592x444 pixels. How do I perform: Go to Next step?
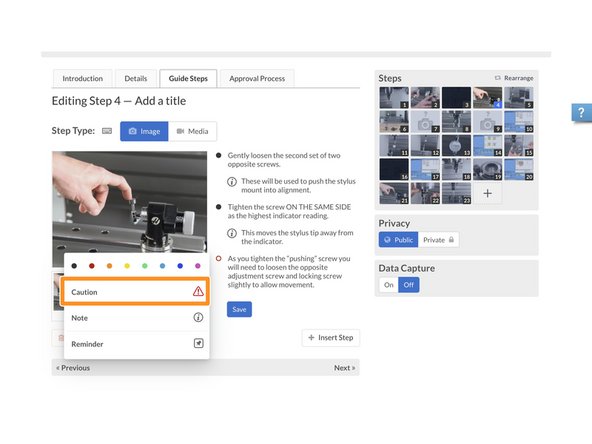(344, 368)
